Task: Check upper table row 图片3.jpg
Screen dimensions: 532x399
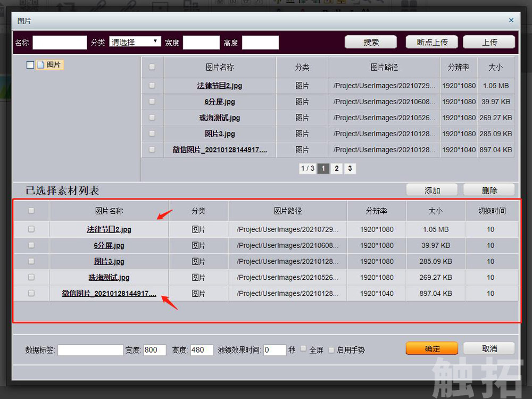Action: (x=152, y=134)
